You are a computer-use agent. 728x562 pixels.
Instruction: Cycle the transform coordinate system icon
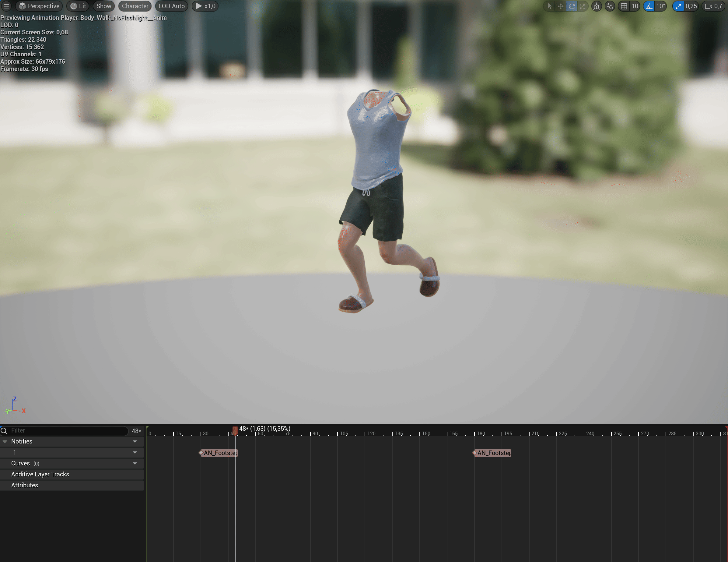click(596, 6)
